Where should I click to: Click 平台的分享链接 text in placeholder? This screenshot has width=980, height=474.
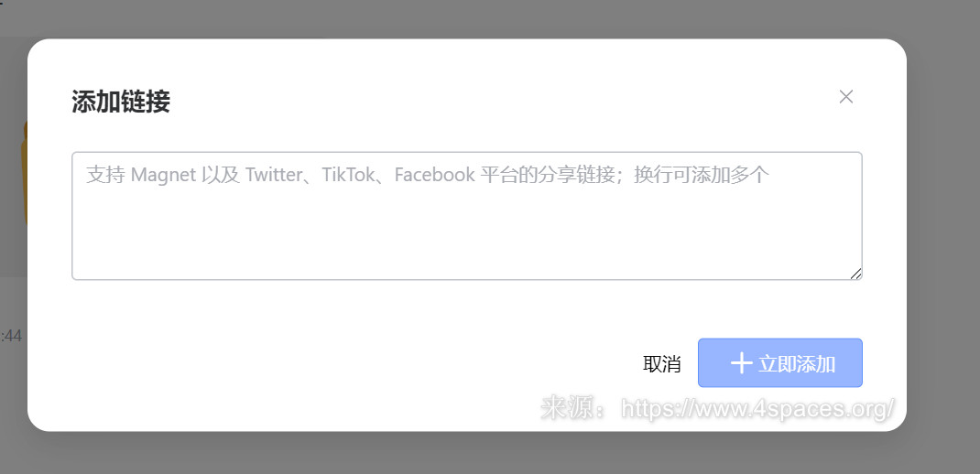click(x=548, y=175)
